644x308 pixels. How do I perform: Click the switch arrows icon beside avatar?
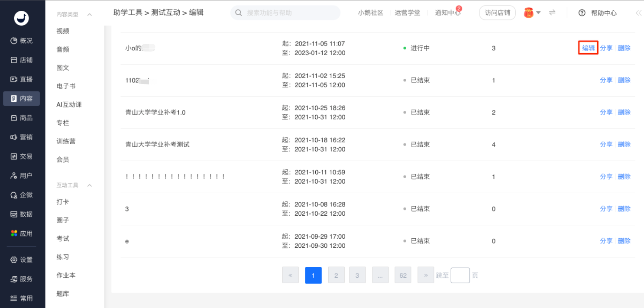pos(552,13)
